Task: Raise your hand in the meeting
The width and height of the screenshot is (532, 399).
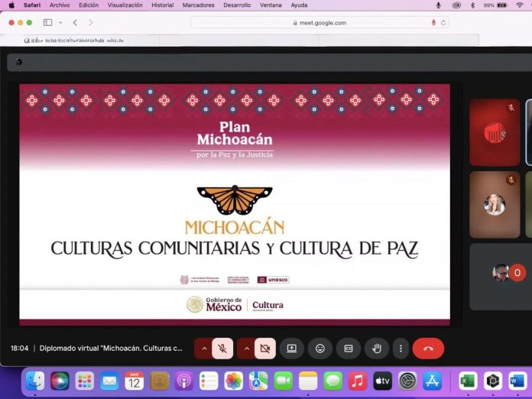Action: click(x=377, y=349)
